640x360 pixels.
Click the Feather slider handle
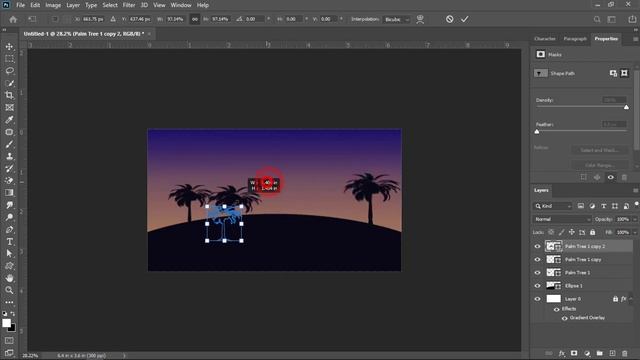coord(537,131)
